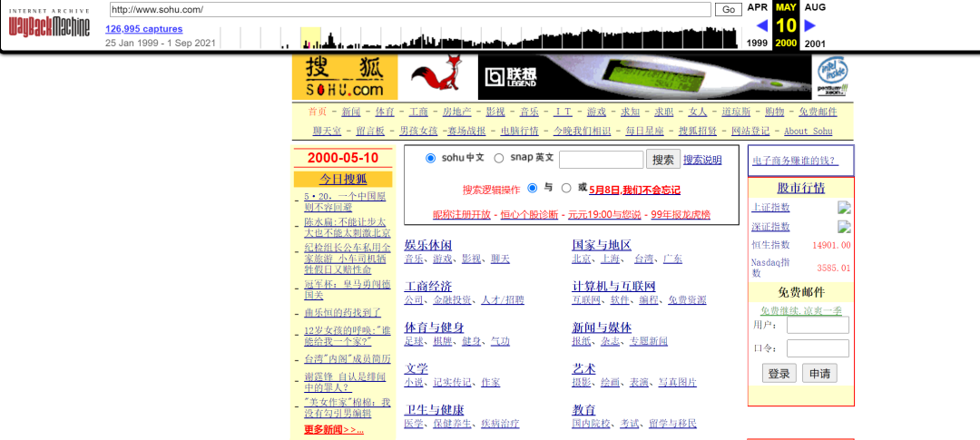Click the Wayback Machine logo
980x440 pixels.
tap(49, 24)
